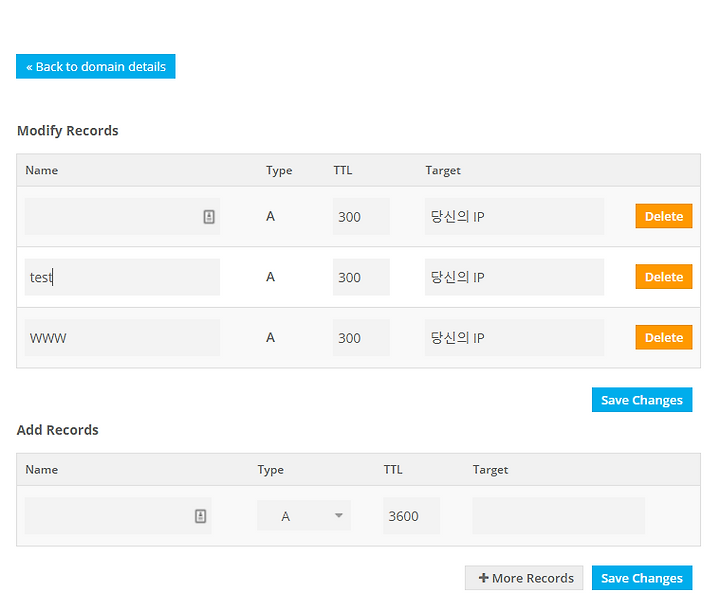720x610 pixels.
Task: Click the autofill contact icon in the Add Records name field
Action: pos(200,516)
